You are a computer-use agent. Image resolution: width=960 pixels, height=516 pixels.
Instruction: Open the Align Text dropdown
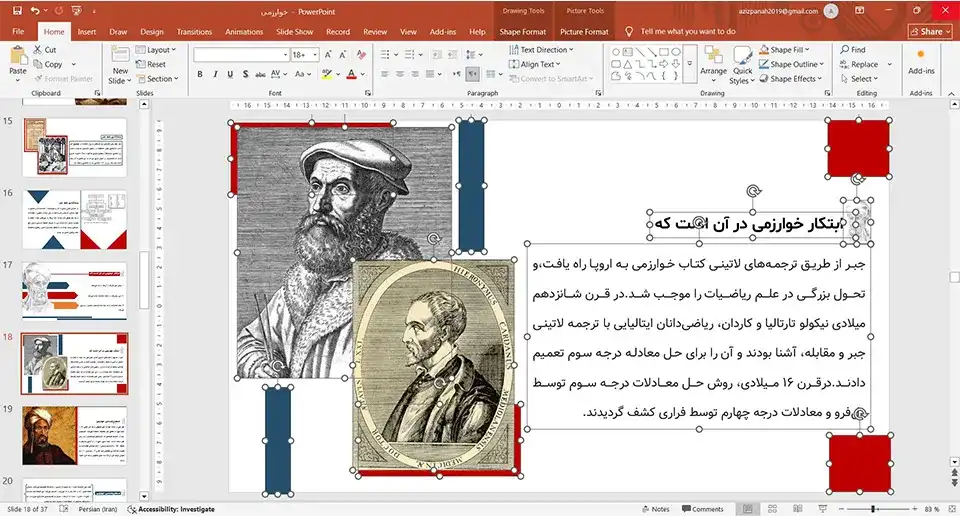(535, 64)
